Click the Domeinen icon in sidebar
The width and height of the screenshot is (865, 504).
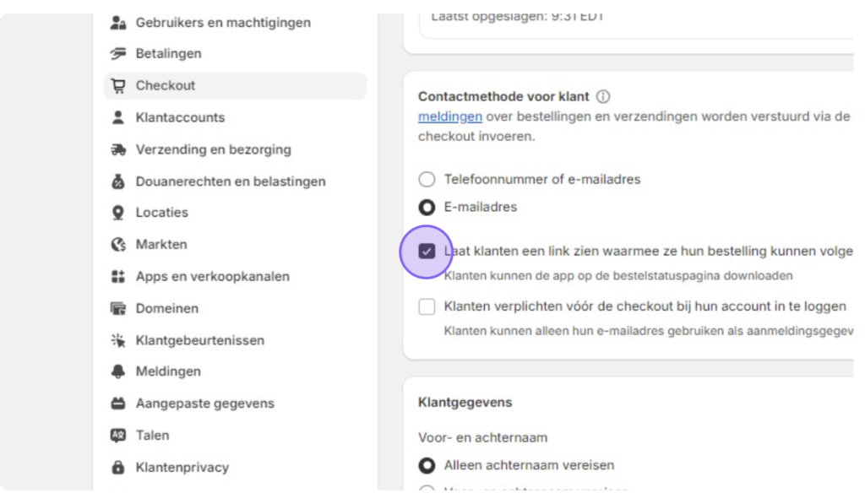[x=118, y=308]
